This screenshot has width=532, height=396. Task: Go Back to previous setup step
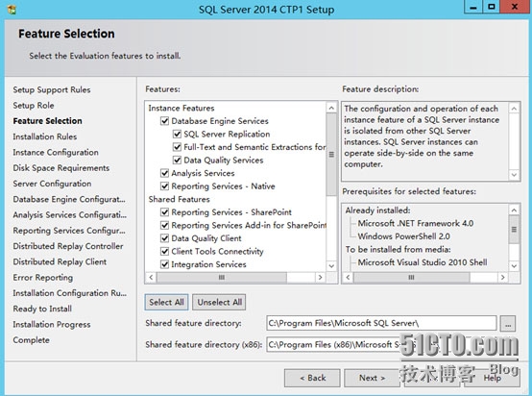[x=312, y=378]
